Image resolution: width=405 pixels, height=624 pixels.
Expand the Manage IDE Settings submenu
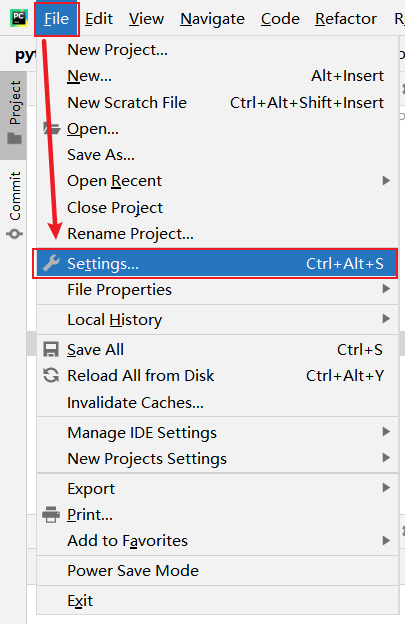[x=217, y=433]
